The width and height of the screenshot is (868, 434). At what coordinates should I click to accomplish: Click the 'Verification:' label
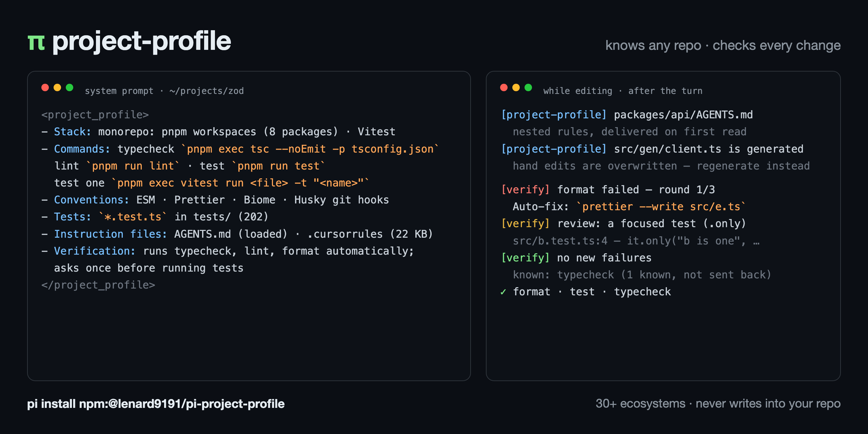(95, 251)
